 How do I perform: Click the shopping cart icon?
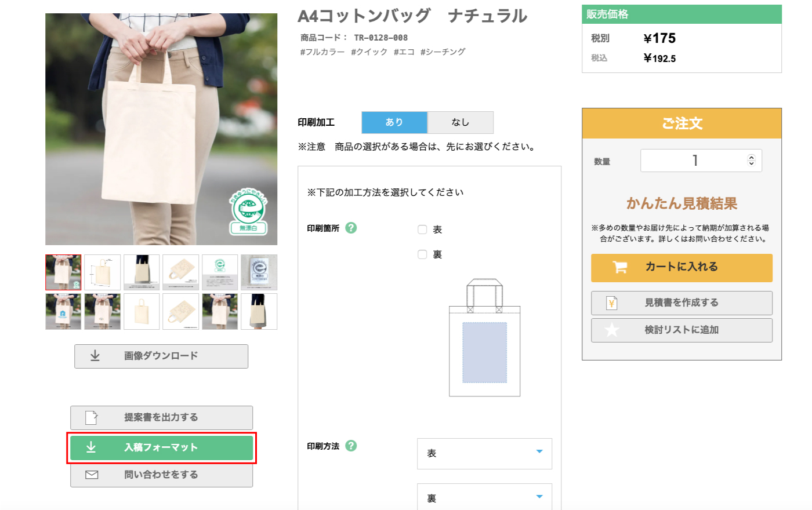620,267
